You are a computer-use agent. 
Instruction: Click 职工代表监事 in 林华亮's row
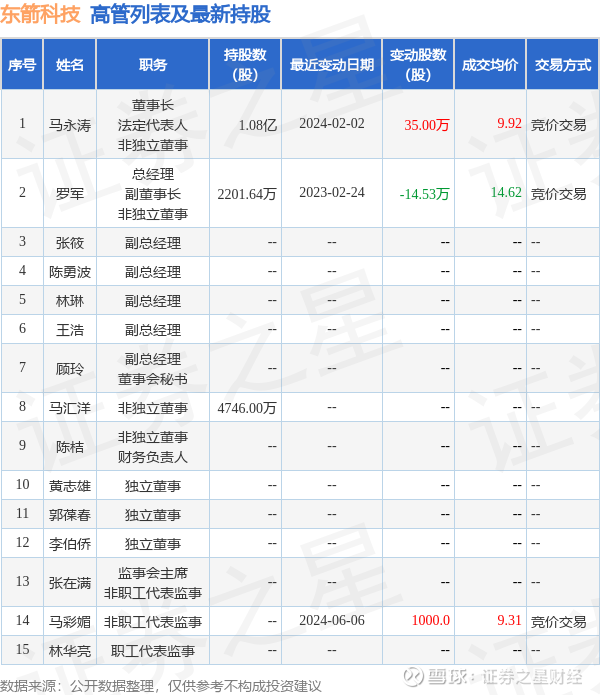pos(152,651)
